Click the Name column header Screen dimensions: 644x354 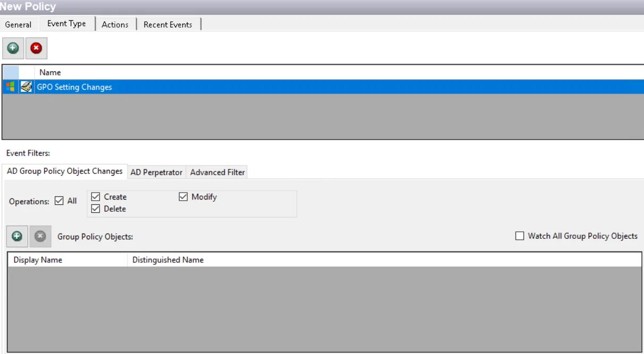[339, 72]
